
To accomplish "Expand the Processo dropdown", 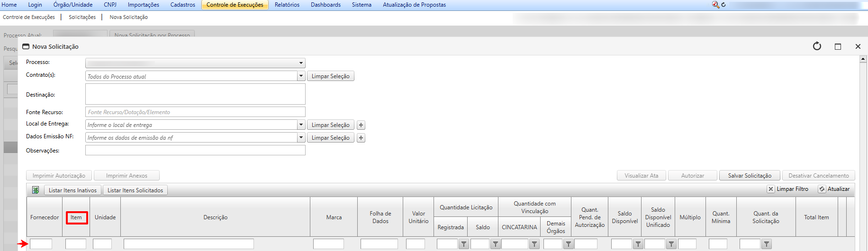I will point(301,63).
